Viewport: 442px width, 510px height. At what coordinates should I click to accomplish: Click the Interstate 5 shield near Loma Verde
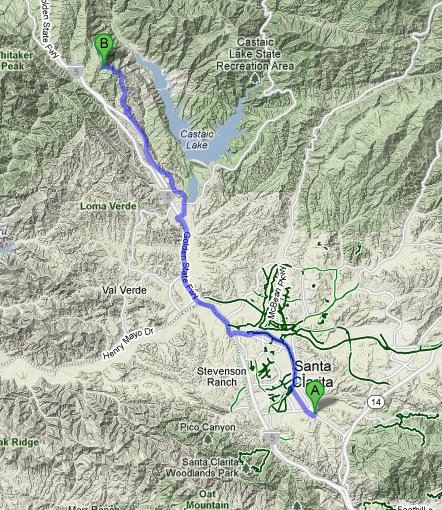click(167, 196)
